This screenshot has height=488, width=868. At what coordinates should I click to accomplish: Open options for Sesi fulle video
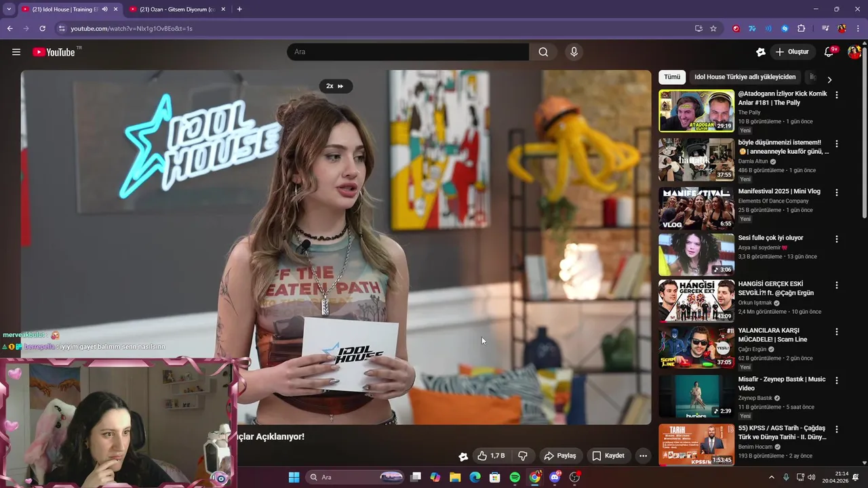836,239
